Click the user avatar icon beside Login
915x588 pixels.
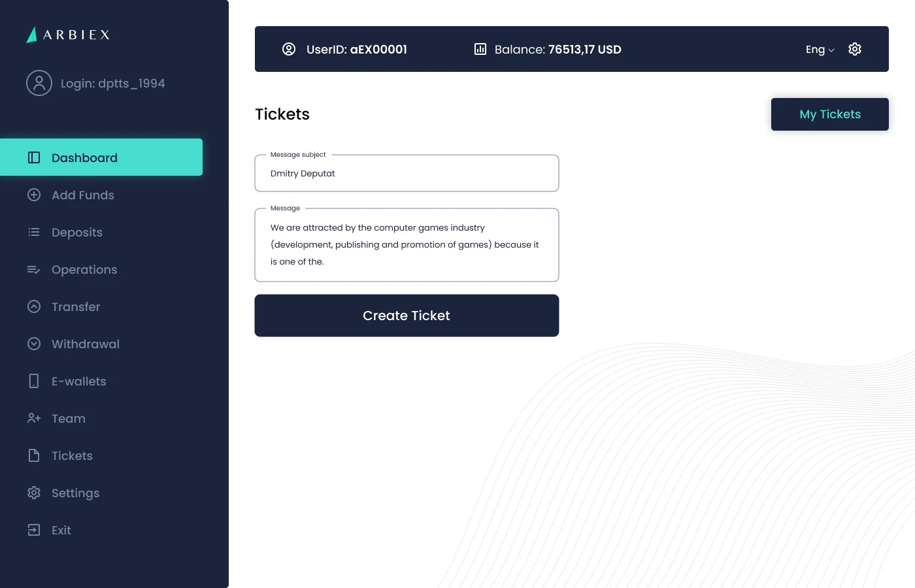(x=39, y=83)
